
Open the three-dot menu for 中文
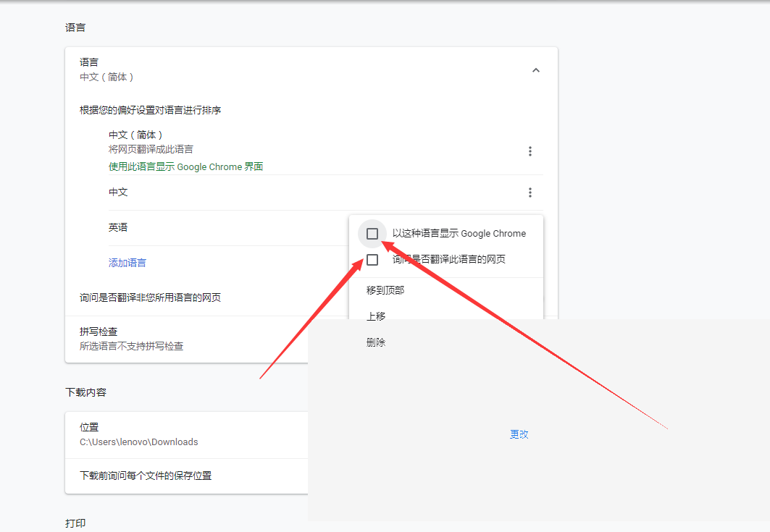point(530,193)
